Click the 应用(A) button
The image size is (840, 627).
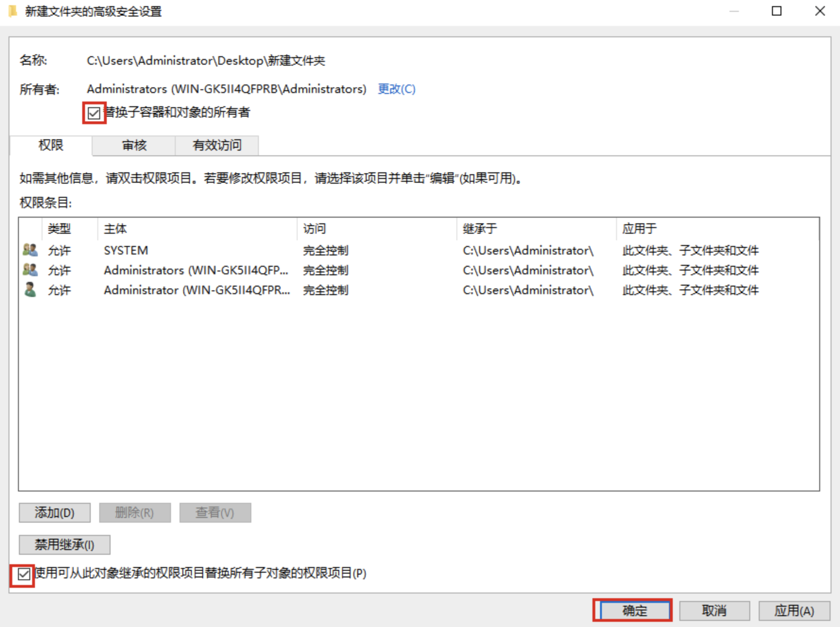[794, 610]
